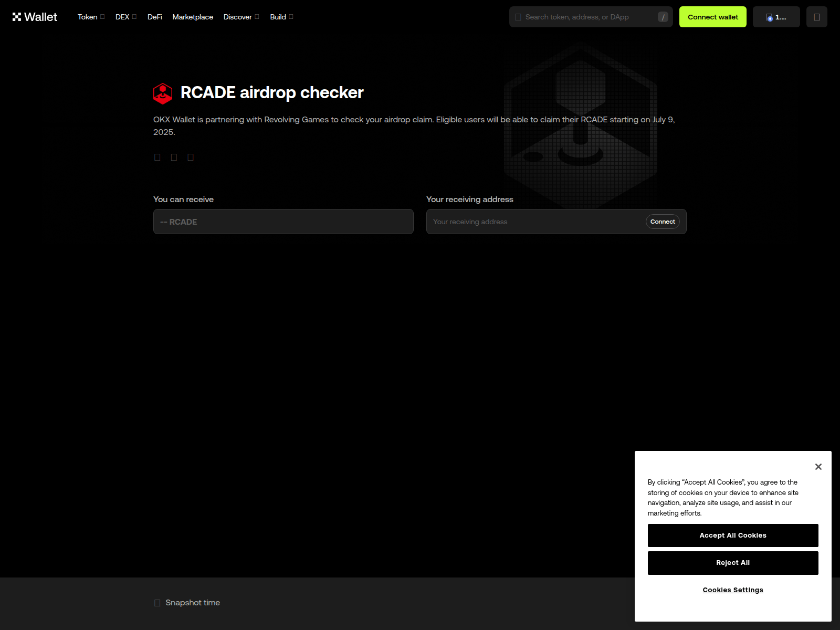
Task: Expand the Token dropdown arrow
Action: coord(102,17)
